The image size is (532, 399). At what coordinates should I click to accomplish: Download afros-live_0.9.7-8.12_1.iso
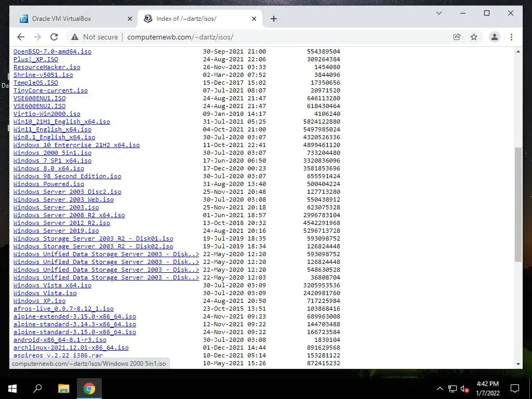[x=63, y=309]
